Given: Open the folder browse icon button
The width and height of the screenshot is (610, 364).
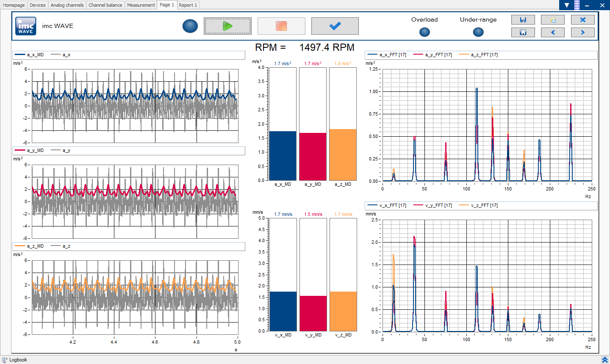Looking at the screenshot, I should tap(552, 20).
